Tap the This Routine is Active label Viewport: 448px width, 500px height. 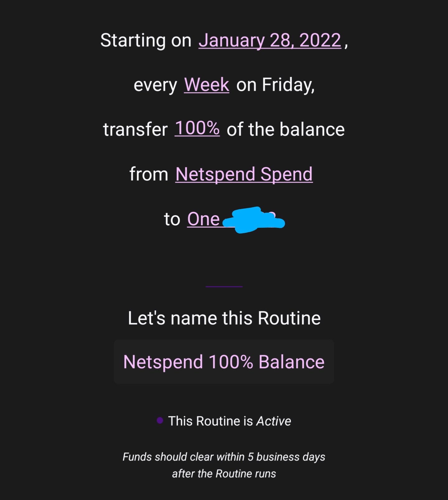(229, 421)
